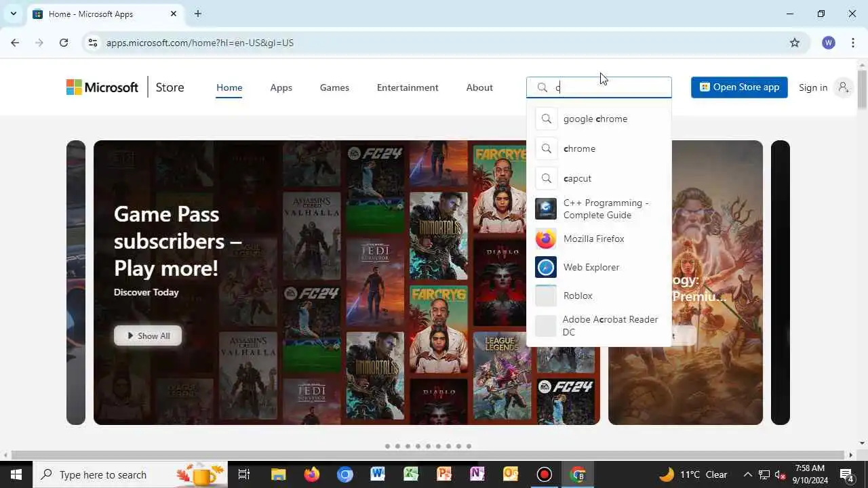Click the search magnifier icon in search box

[542, 87]
